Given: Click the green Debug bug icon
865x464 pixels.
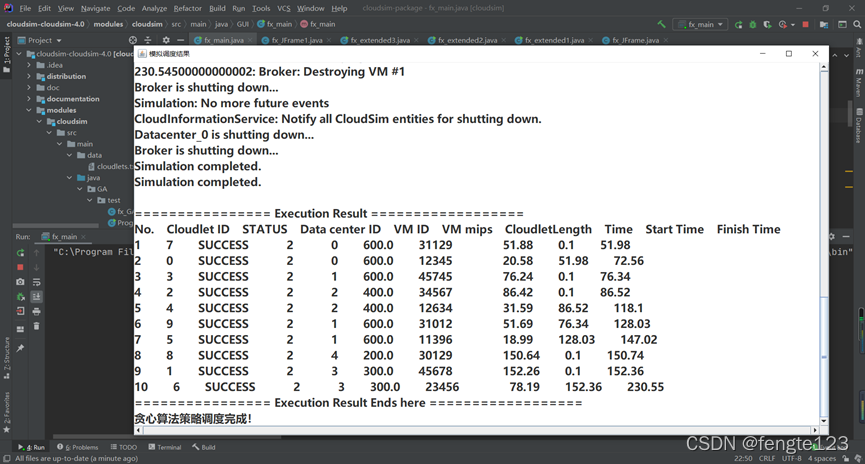Looking at the screenshot, I should point(752,24).
